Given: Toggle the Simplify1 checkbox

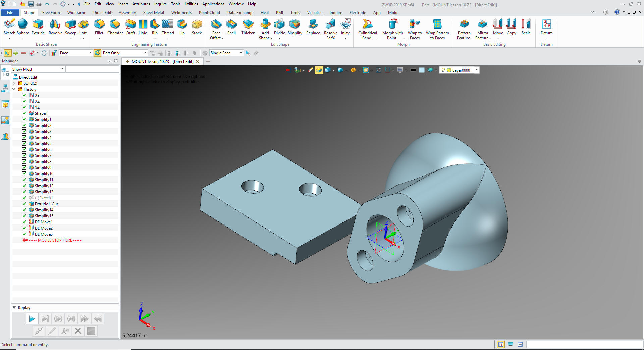Looking at the screenshot, I should coord(24,119).
